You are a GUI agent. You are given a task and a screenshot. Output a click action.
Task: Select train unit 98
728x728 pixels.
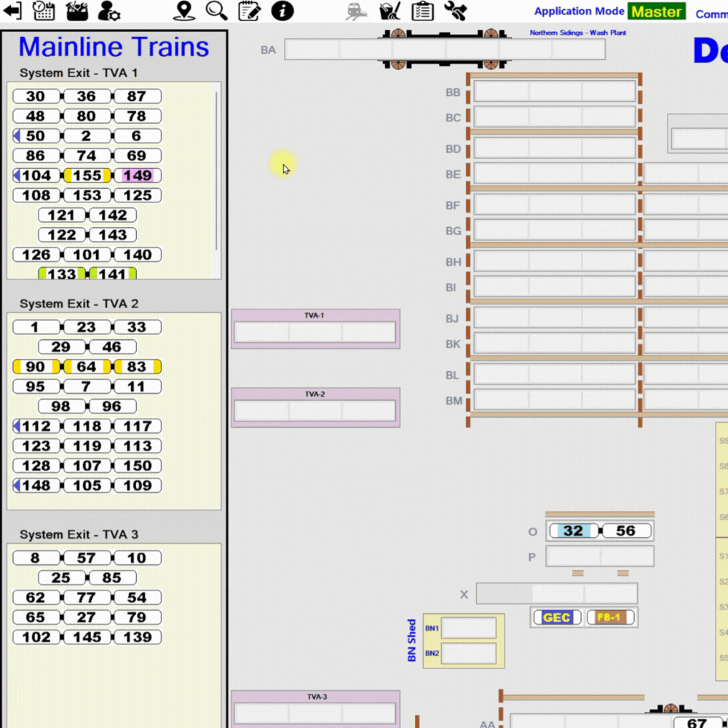click(x=61, y=406)
